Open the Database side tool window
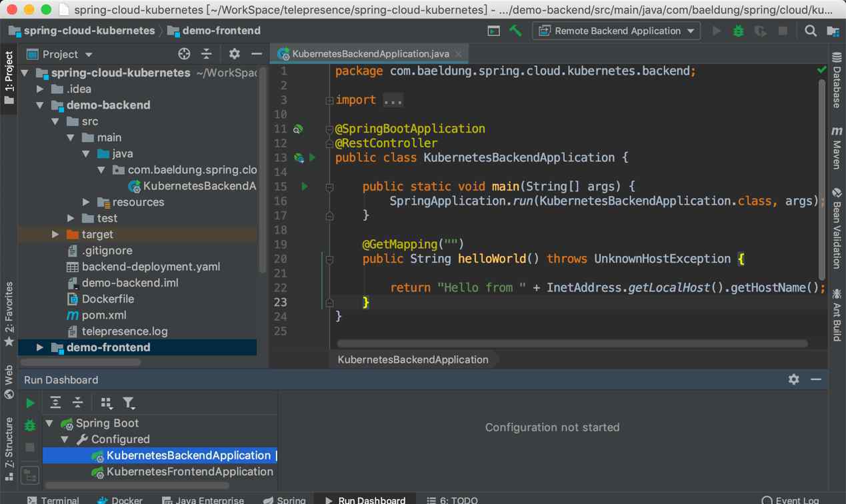This screenshot has height=504, width=846. 836,81
